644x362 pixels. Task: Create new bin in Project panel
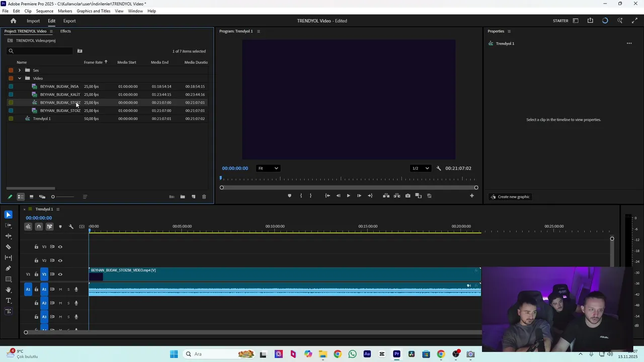pyautogui.click(x=183, y=197)
